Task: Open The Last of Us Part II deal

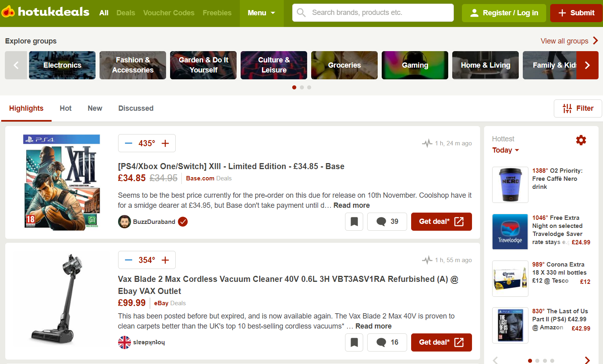Action: pyautogui.click(x=541, y=325)
